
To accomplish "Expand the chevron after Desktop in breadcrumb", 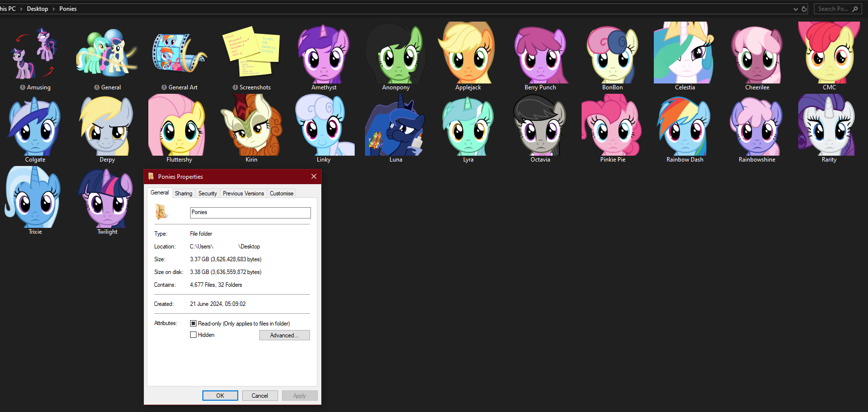I will click(54, 9).
